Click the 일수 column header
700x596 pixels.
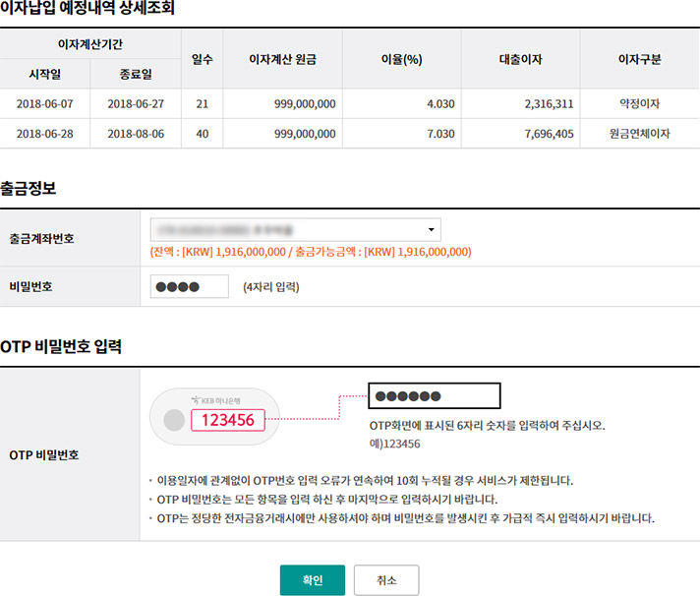point(203,60)
